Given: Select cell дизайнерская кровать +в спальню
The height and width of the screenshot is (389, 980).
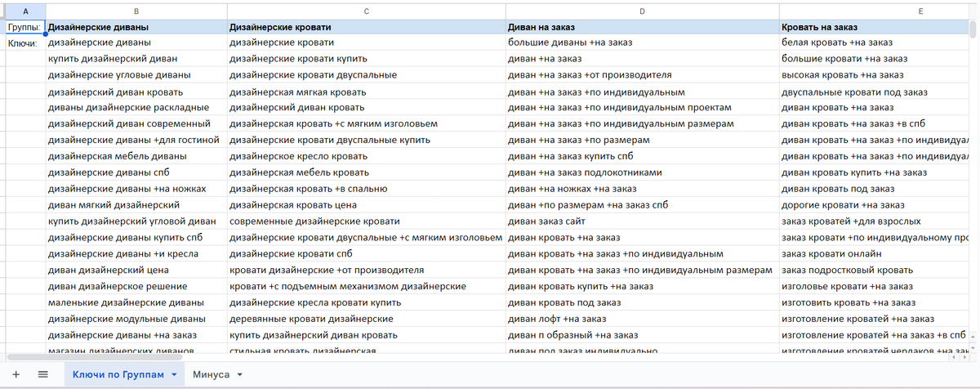Looking at the screenshot, I should coord(367,189).
